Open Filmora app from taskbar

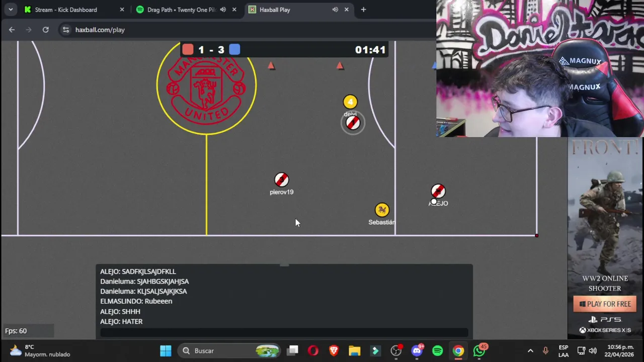[375, 350]
